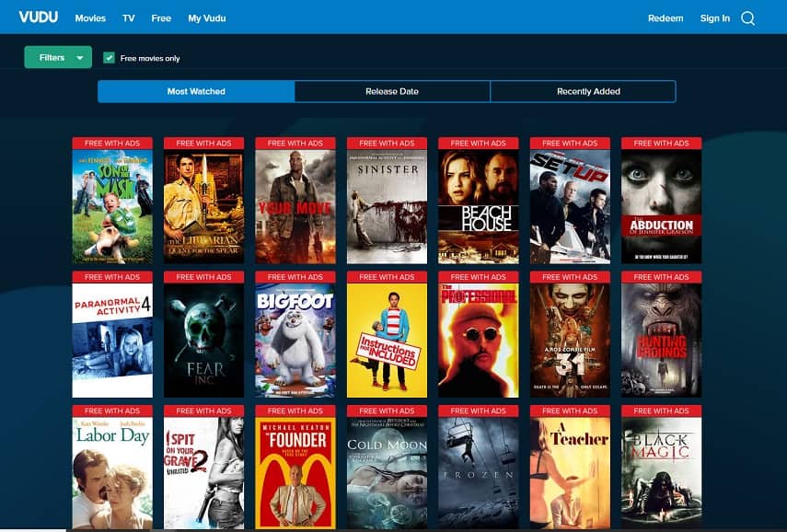
Task: Switch to the Release Date tab
Action: [x=392, y=91]
